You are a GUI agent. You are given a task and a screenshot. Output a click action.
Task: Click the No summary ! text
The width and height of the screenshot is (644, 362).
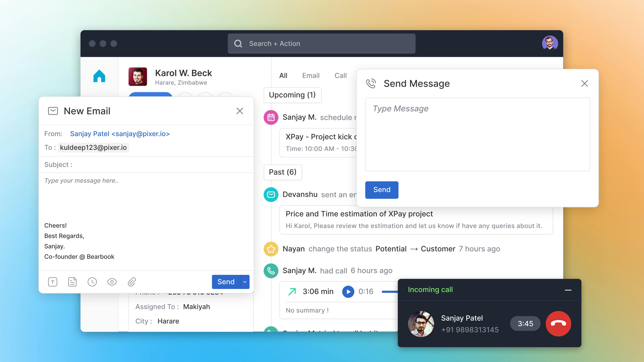point(307,310)
